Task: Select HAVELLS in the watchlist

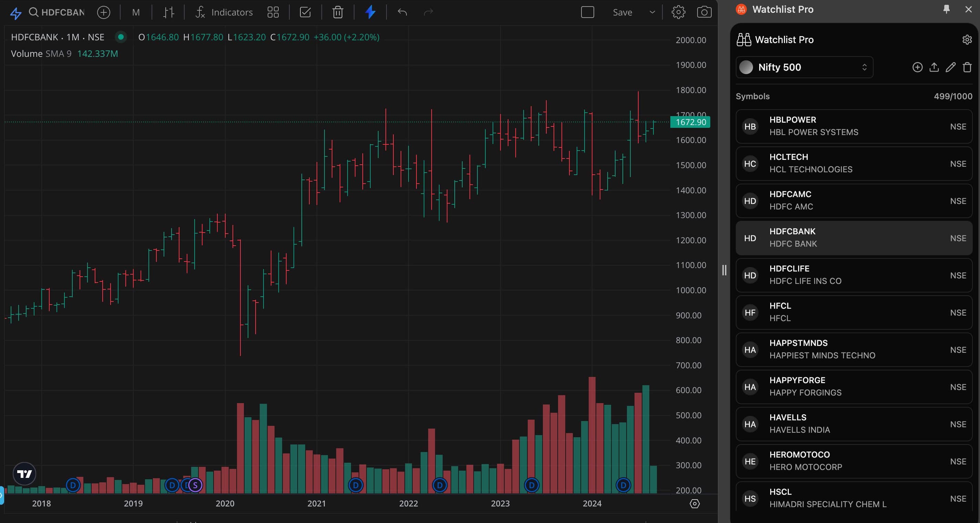Action: [x=854, y=424]
